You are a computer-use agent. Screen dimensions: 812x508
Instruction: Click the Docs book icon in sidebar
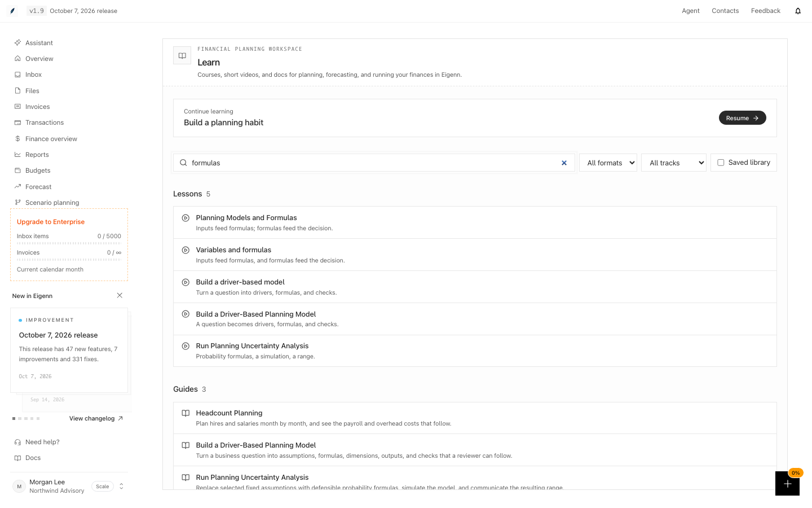pos(18,458)
